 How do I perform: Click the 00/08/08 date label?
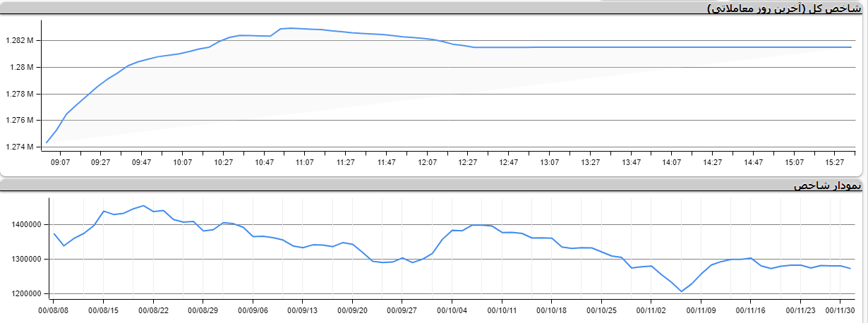54,310
